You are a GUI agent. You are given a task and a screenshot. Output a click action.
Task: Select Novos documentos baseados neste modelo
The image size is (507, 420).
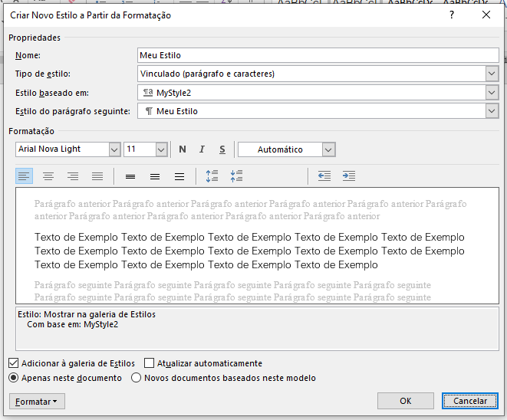(137, 378)
